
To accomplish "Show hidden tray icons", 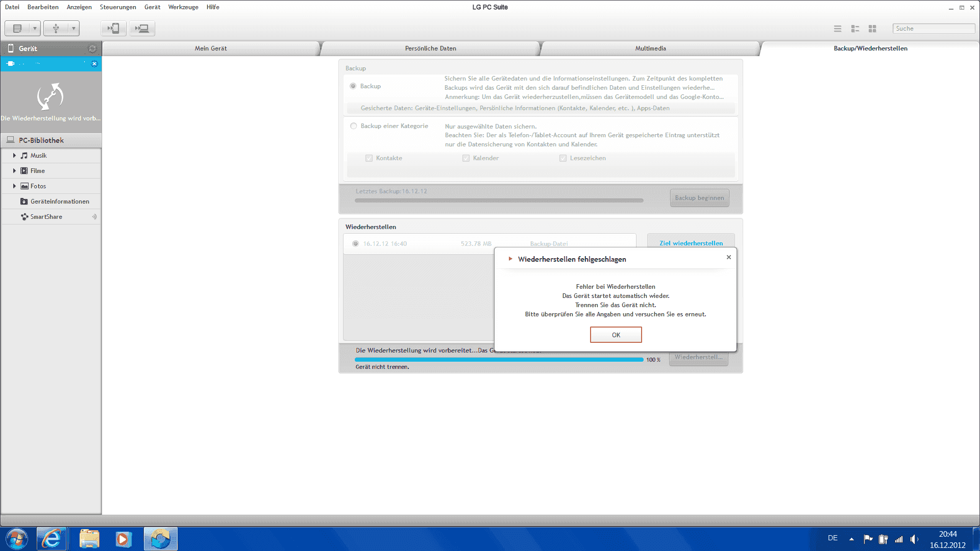I will 851,539.
